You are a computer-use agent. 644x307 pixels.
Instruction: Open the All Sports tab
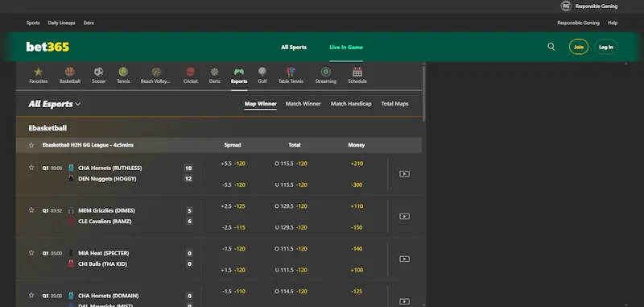294,48
